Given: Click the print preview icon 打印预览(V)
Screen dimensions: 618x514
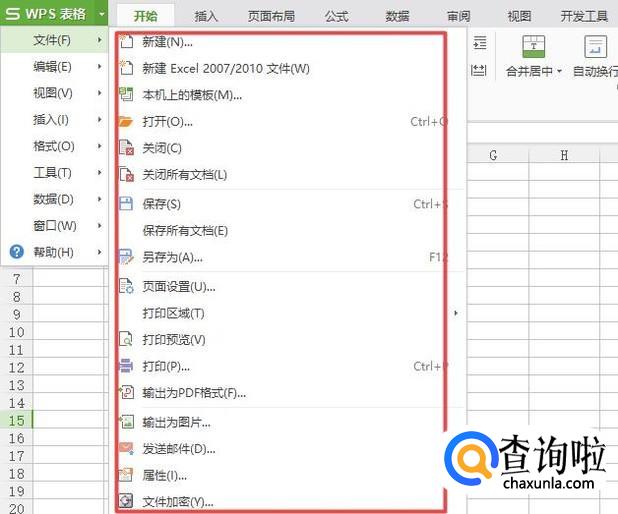Looking at the screenshot, I should coord(126,339).
